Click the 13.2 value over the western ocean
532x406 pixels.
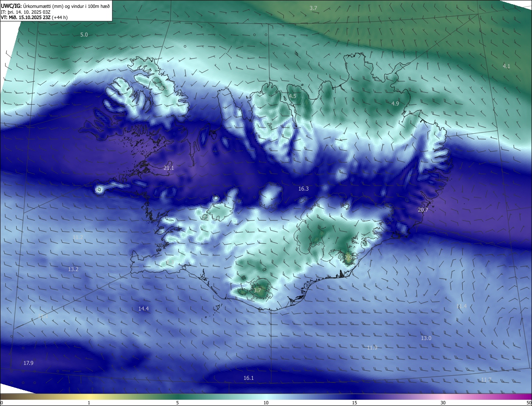click(x=73, y=269)
